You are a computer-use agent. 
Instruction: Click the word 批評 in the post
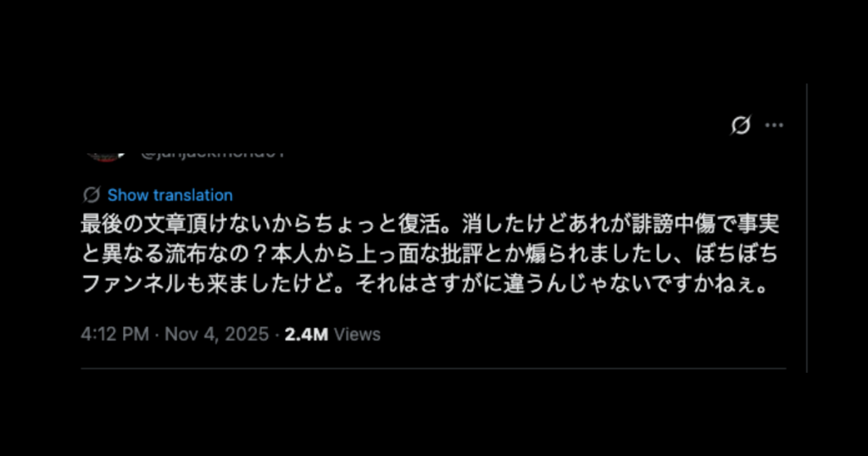point(461,254)
